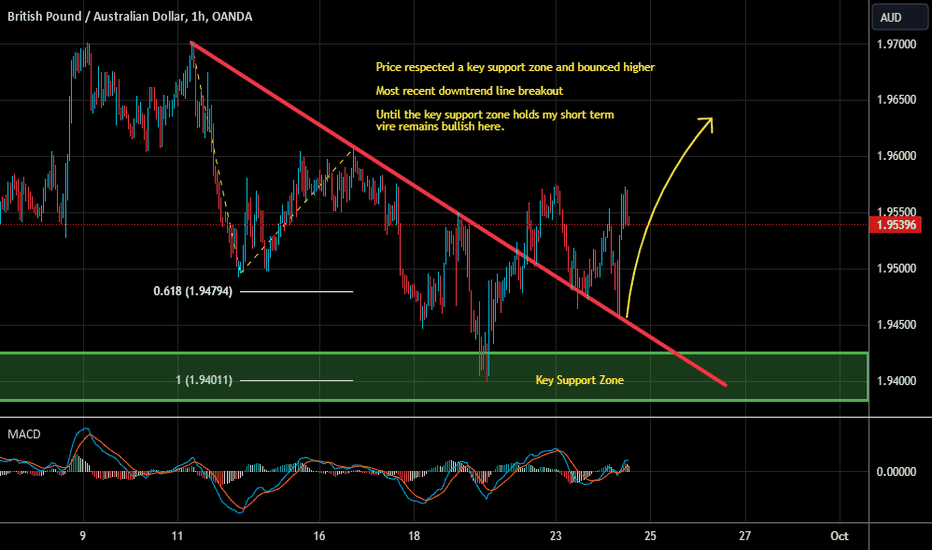
Task: Click the date label 25 on time axis
Action: (650, 536)
